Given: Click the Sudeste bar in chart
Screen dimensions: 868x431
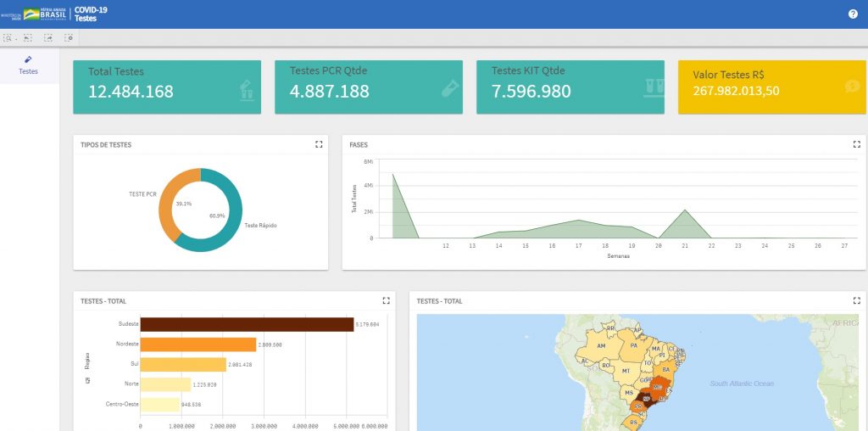Looking at the screenshot, I should 246,324.
